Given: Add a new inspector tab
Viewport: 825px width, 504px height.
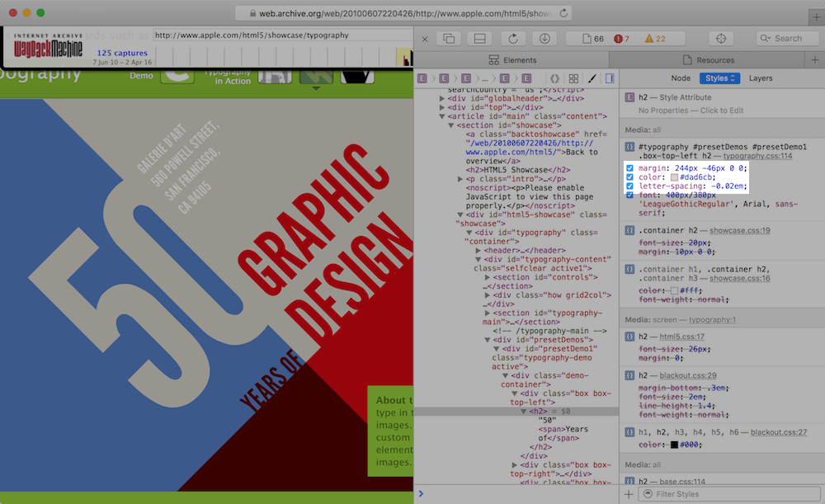Looking at the screenshot, I should [x=815, y=60].
